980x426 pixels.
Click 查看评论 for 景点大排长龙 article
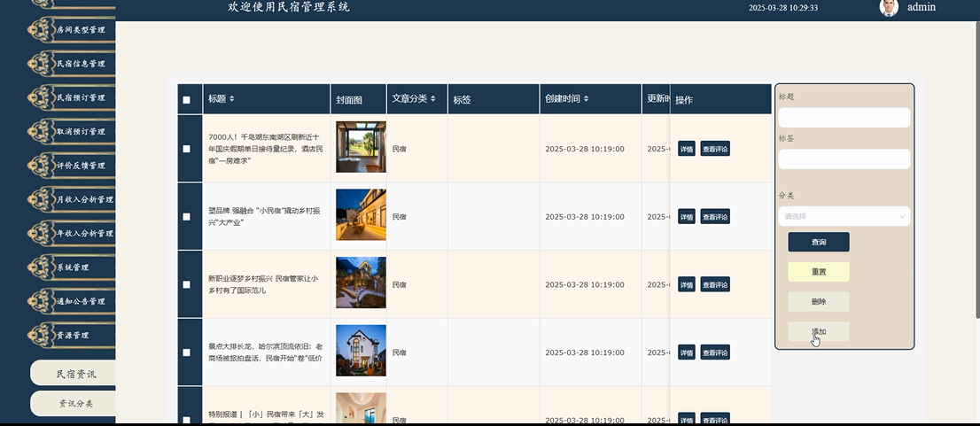715,352
